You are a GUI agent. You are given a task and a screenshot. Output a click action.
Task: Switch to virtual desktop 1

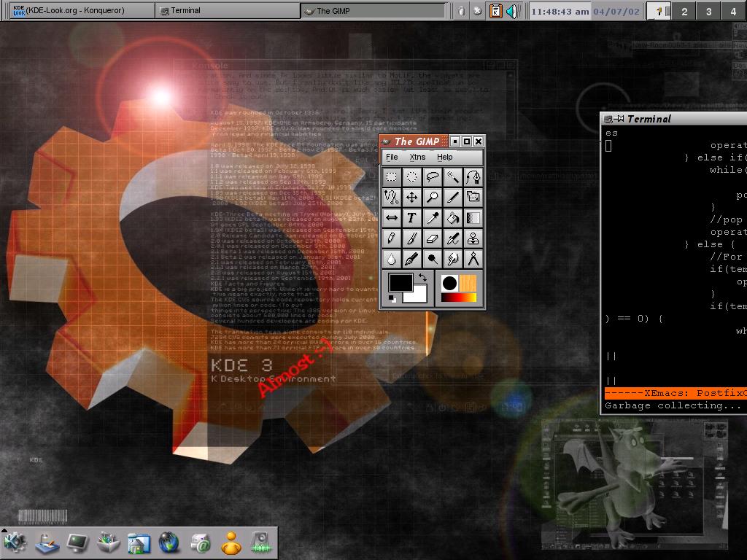point(659,11)
